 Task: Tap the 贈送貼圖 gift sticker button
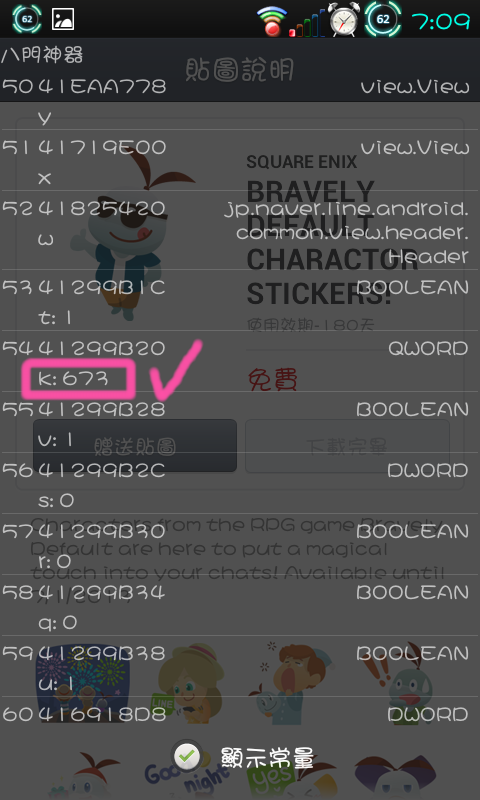(135, 446)
